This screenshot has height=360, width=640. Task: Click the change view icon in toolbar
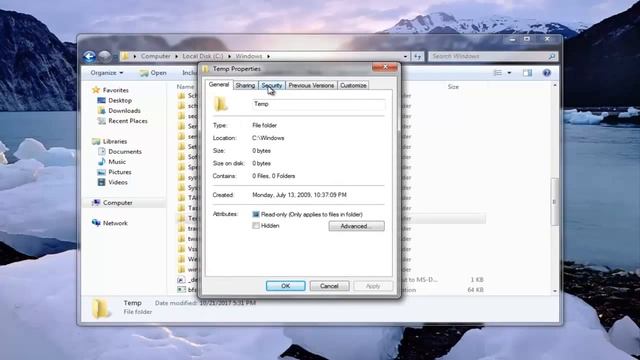498,73
